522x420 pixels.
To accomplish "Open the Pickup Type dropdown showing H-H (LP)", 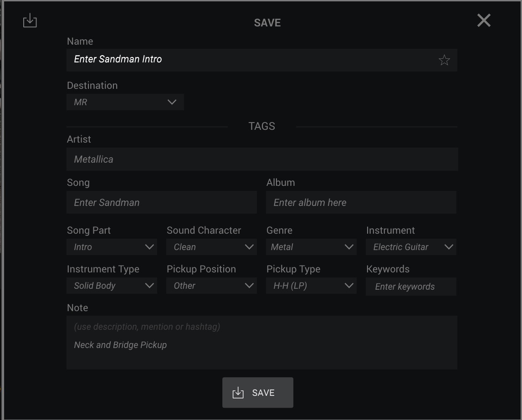I will pos(311,286).
